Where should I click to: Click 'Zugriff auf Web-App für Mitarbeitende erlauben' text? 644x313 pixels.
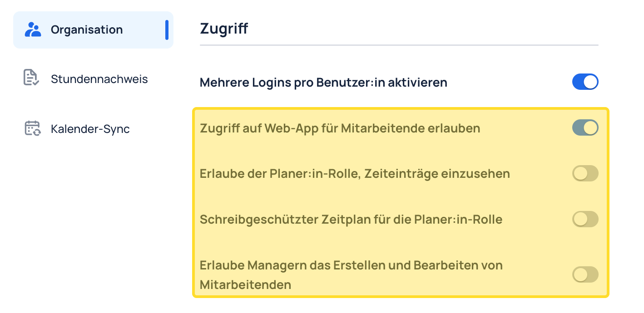340,128
